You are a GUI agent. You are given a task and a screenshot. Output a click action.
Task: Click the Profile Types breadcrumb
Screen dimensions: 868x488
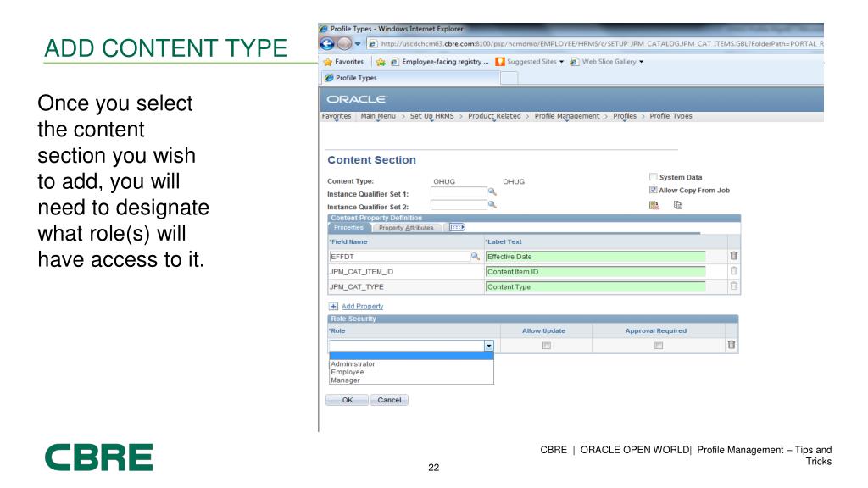(670, 116)
